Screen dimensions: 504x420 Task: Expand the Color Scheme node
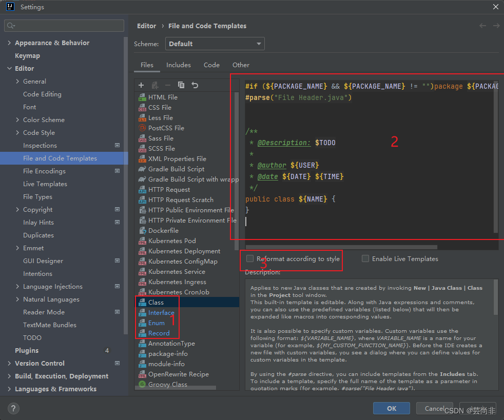click(17, 120)
